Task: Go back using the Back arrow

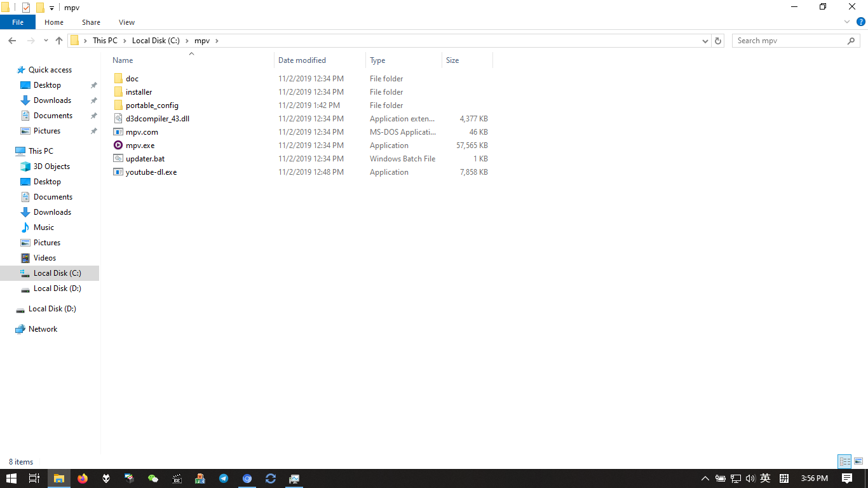Action: pyautogui.click(x=12, y=41)
